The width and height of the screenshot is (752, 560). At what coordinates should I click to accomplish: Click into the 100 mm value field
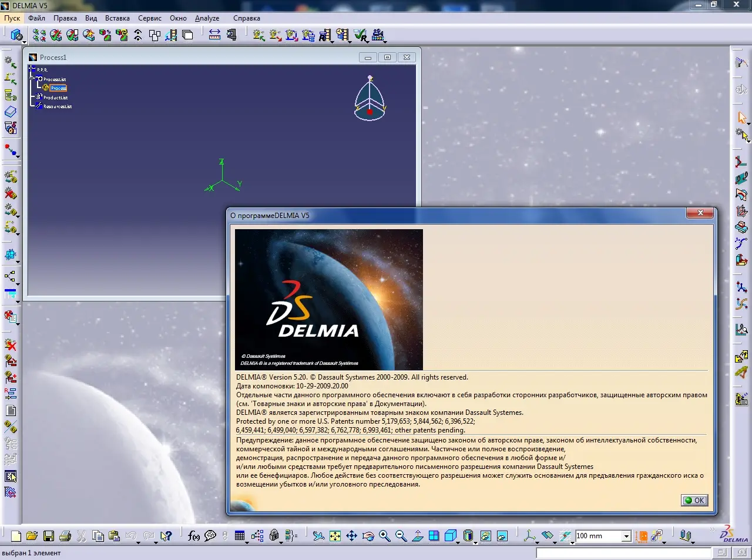pyautogui.click(x=598, y=536)
